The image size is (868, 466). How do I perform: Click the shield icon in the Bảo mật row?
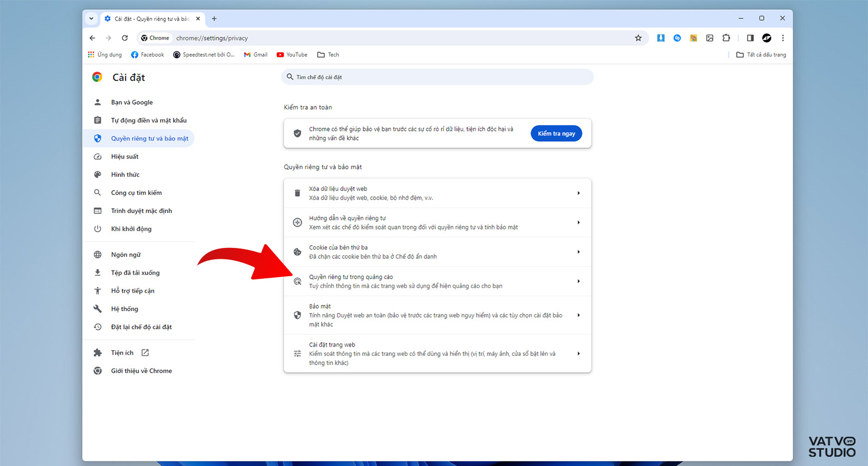click(x=297, y=315)
